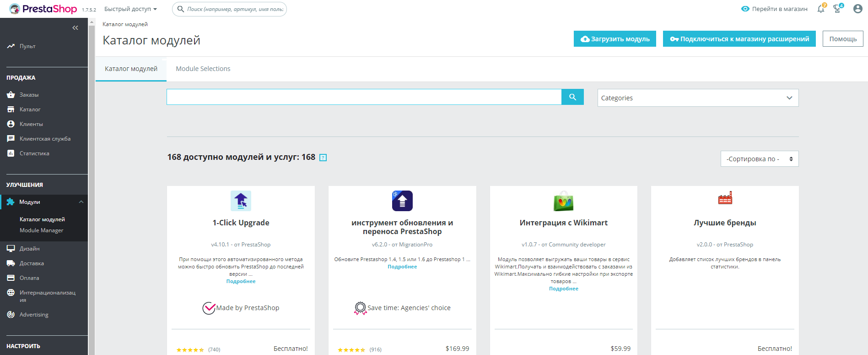Switch to Module Selections tab
The height and width of the screenshot is (355, 868).
click(x=203, y=69)
